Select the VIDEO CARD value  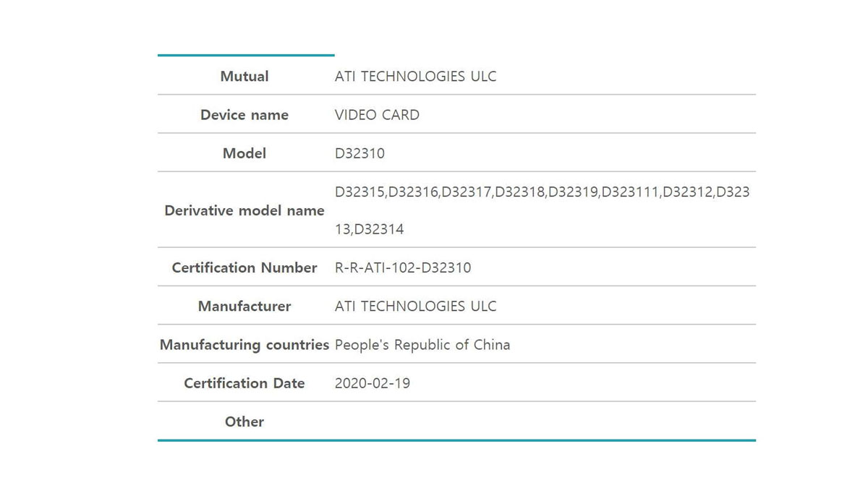pos(377,115)
